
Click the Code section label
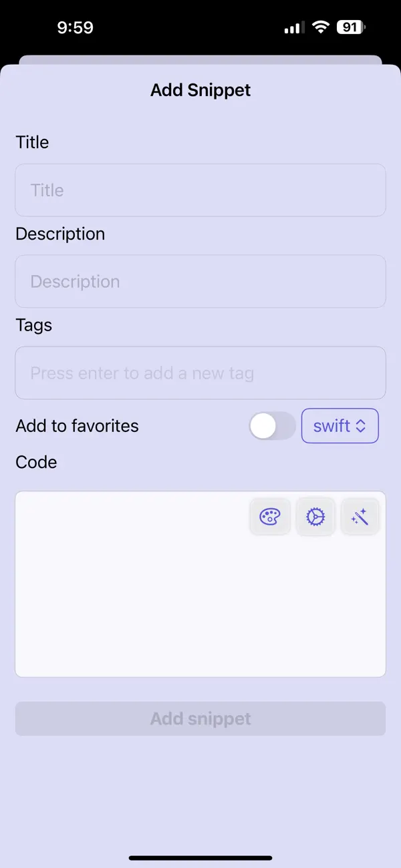coord(36,461)
